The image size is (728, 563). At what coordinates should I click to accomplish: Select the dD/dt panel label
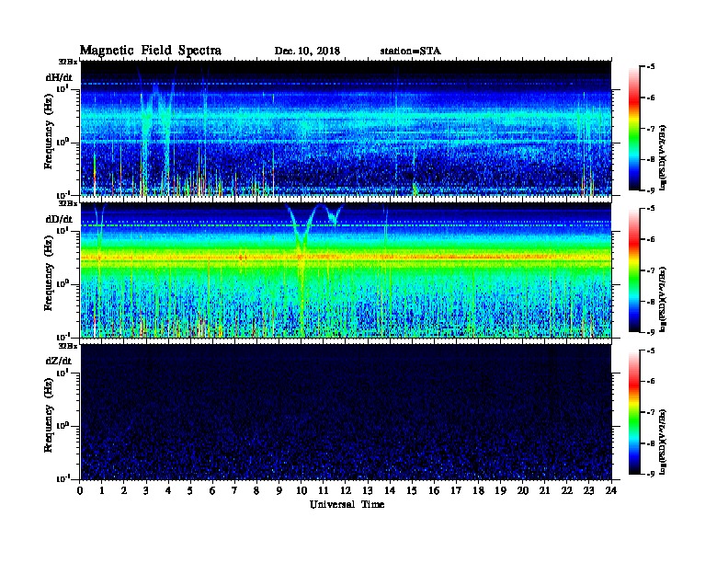[x=59, y=219]
